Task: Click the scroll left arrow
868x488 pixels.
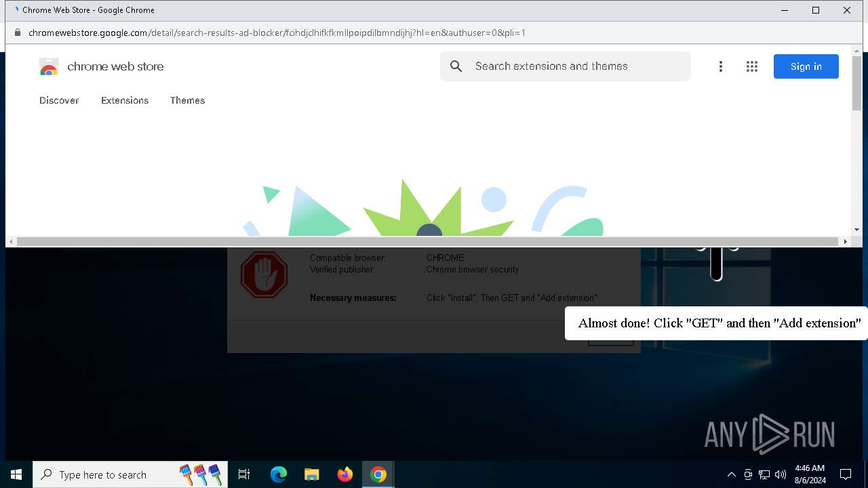Action: pos(11,241)
